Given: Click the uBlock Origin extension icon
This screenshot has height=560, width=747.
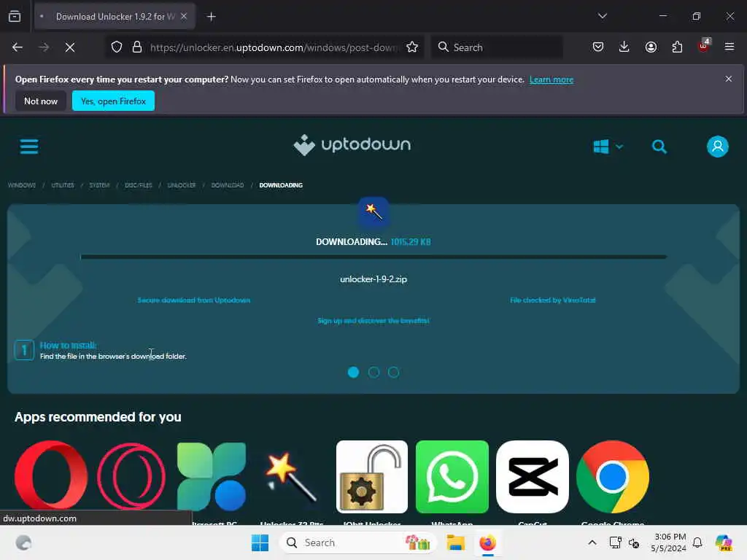Looking at the screenshot, I should (703, 46).
